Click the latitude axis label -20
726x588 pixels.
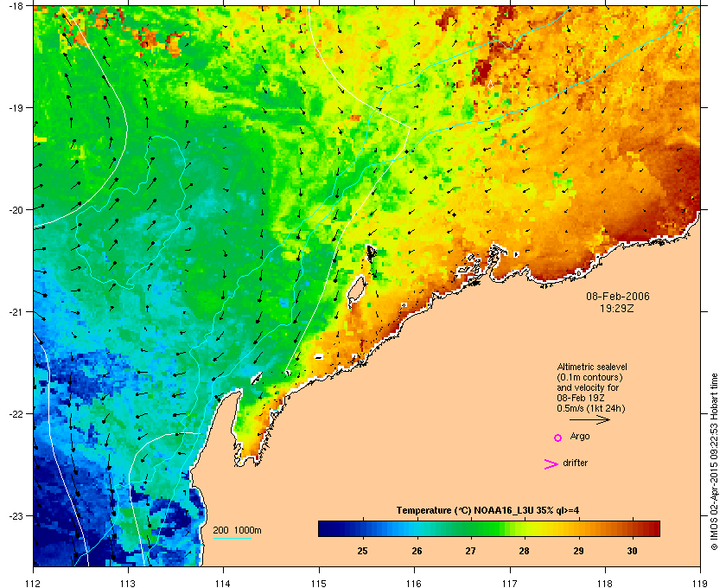point(15,209)
